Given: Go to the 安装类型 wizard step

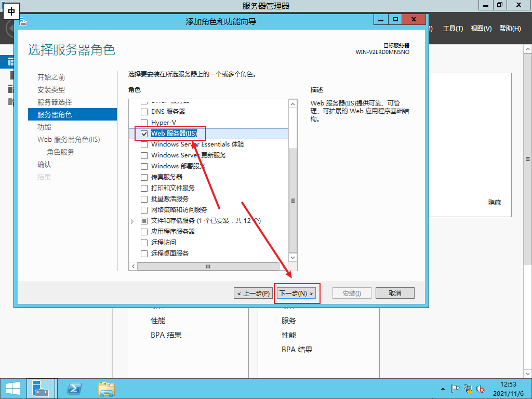Looking at the screenshot, I should coord(51,90).
